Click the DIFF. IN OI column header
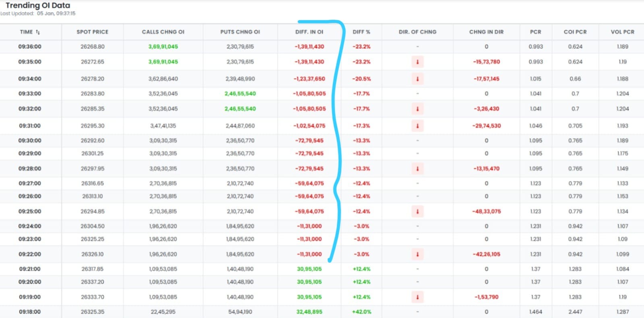644x318 pixels. point(309,32)
